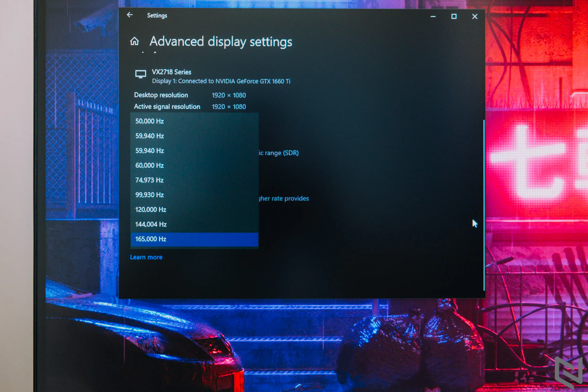Choose the 60,000 Hz option
The height and width of the screenshot is (392, 588).
tap(194, 165)
